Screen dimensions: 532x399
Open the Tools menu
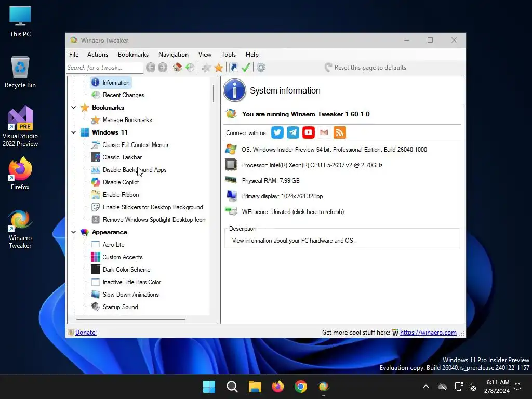point(229,55)
